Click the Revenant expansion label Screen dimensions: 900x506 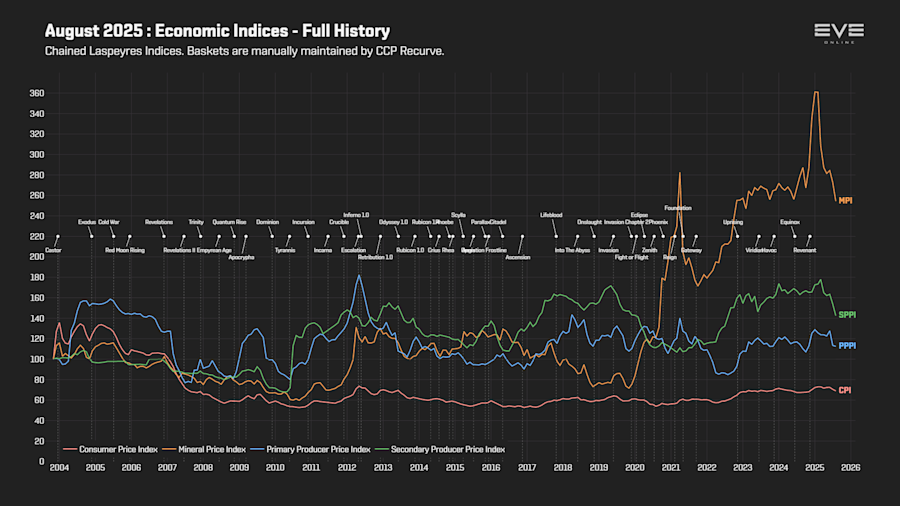coord(805,251)
